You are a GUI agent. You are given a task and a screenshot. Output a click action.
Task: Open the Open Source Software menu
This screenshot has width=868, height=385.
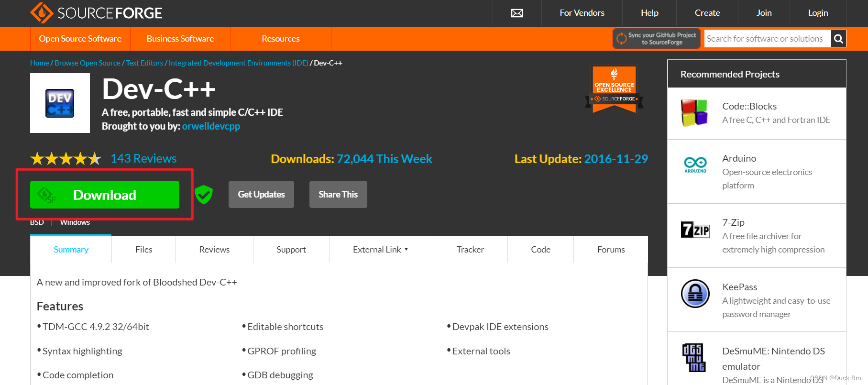(x=80, y=39)
